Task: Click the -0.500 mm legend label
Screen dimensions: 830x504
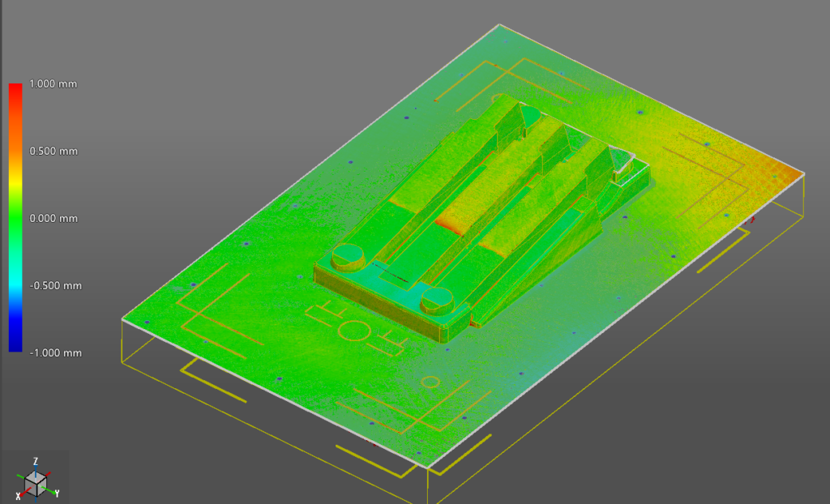Action: 54,285
